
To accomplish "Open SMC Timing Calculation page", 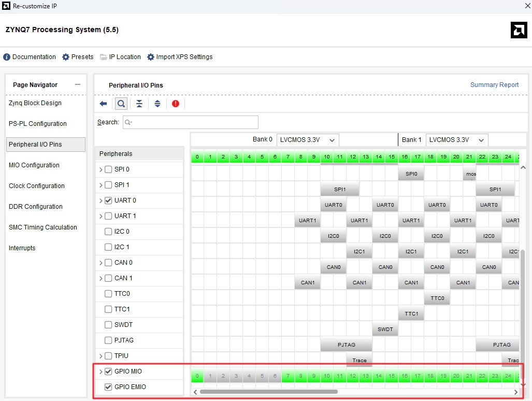I will coord(43,227).
